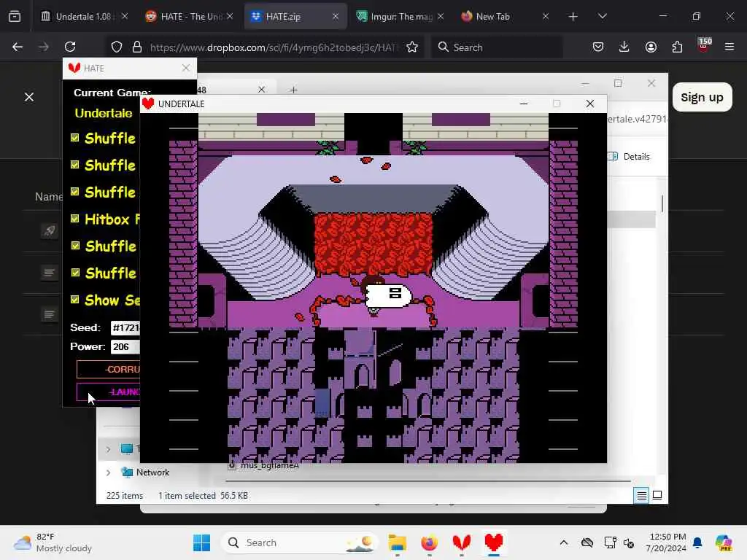Close the Dropbox file preview
This screenshot has height=560, width=747.
[29, 97]
